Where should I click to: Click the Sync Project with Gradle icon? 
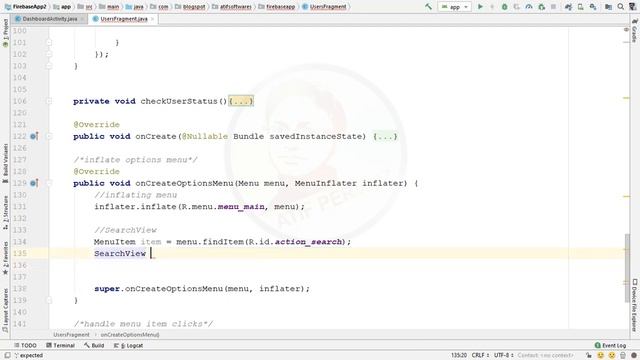pos(568,7)
